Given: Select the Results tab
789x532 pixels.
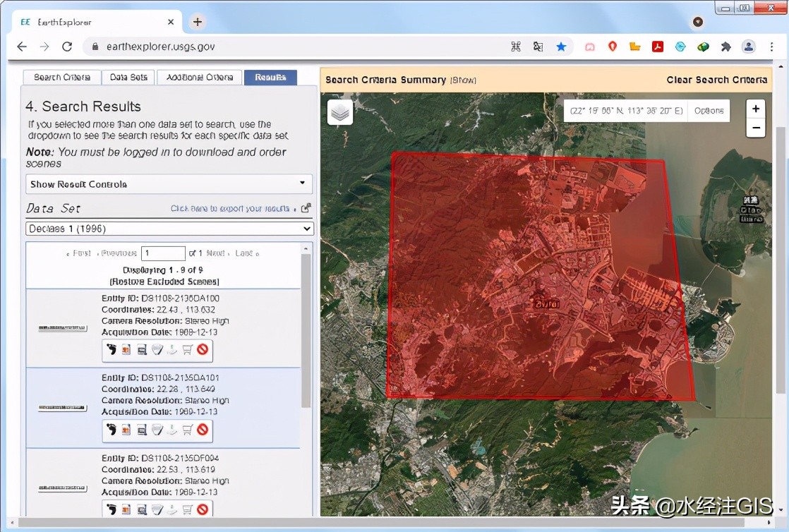Looking at the screenshot, I should click(x=270, y=77).
